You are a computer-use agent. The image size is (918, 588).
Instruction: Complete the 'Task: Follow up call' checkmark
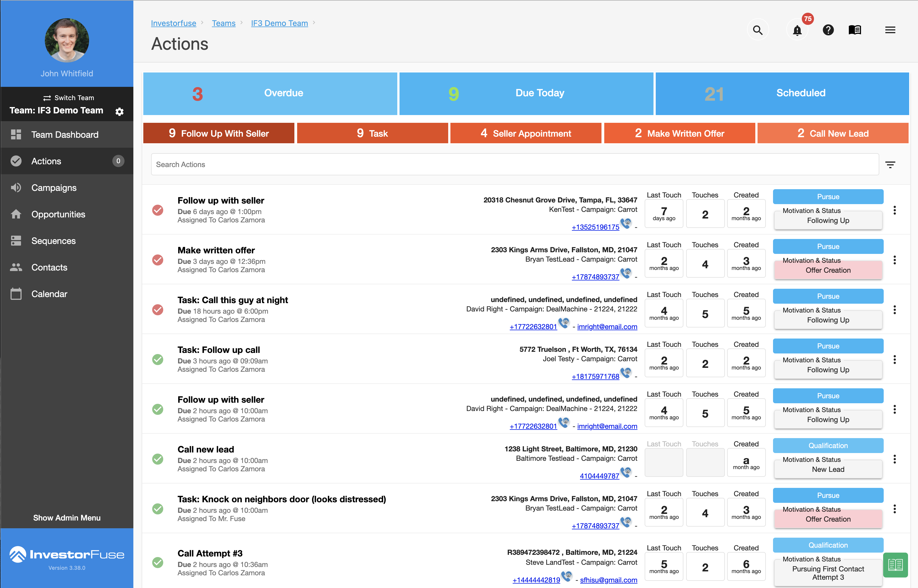coord(158,360)
